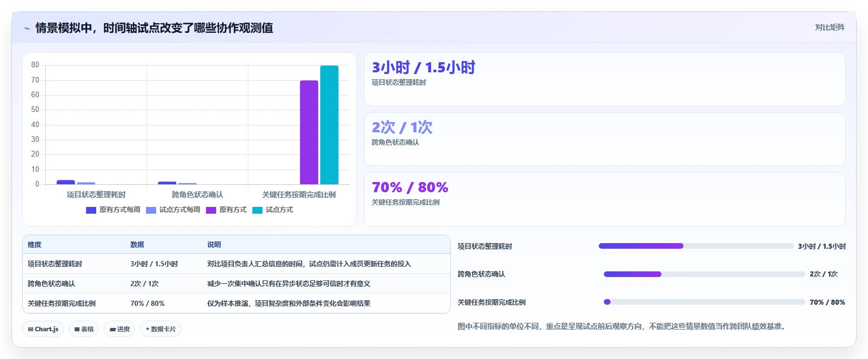The image size is (868, 359).
Task: Click the 3小时 / 1.5小时 progress value
Action: 822,246
